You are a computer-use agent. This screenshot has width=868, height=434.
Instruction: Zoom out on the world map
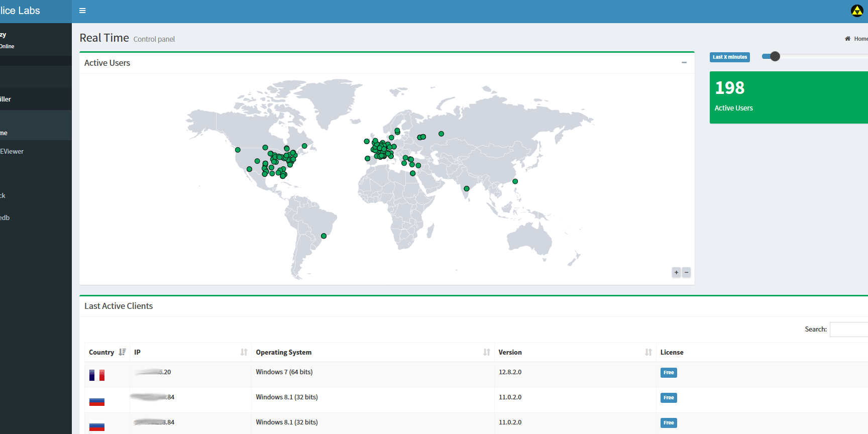click(686, 272)
